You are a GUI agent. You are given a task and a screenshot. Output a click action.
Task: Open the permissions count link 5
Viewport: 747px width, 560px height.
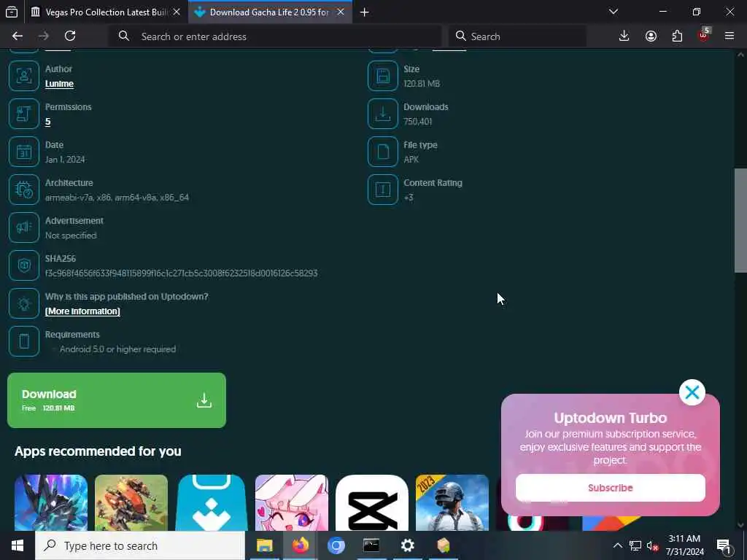[47, 122]
